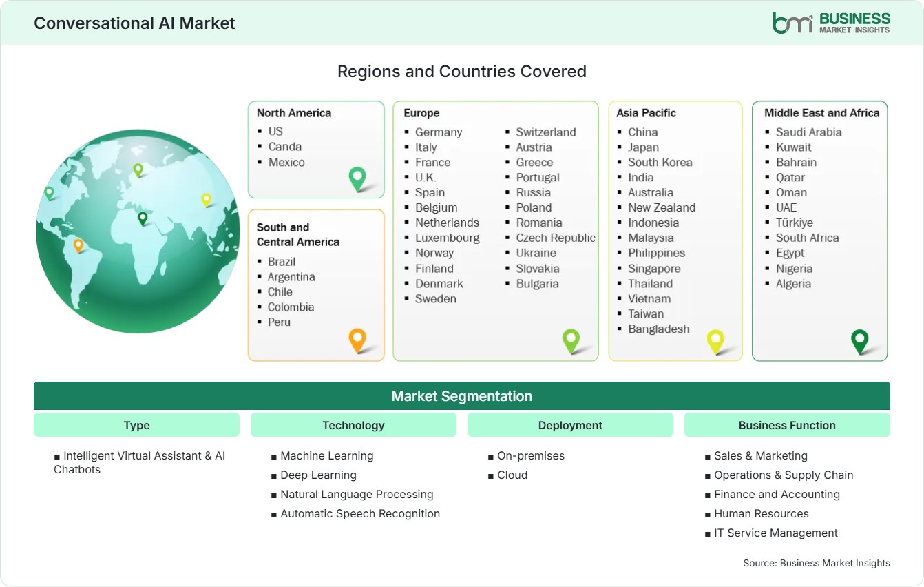Click 'Mexico' in North America list

(x=286, y=162)
